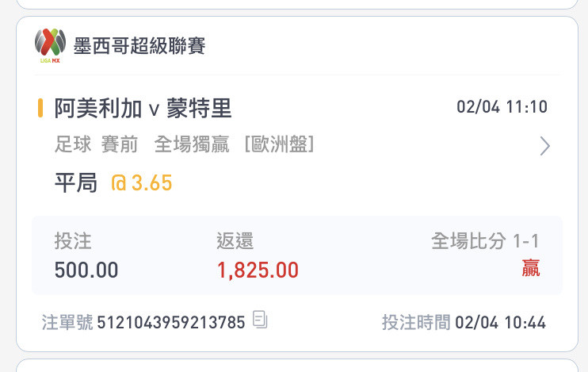Click the 注單號 label text

pos(67,323)
